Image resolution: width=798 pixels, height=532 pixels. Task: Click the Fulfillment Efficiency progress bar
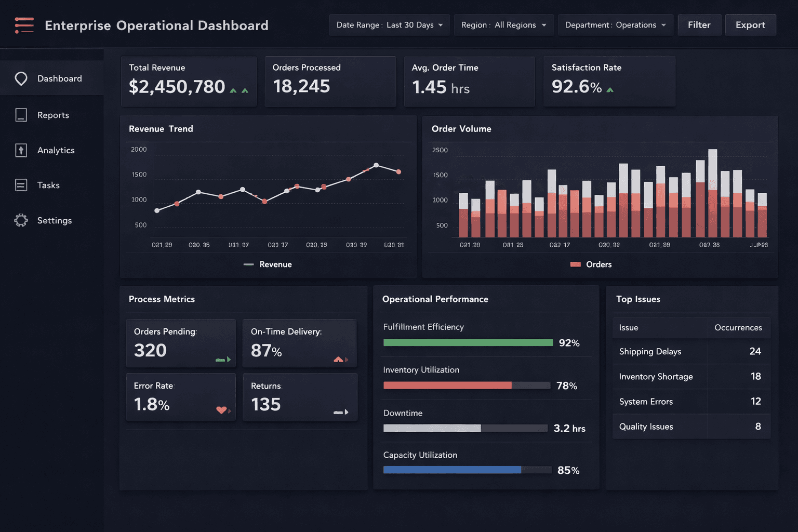pyautogui.click(x=468, y=342)
